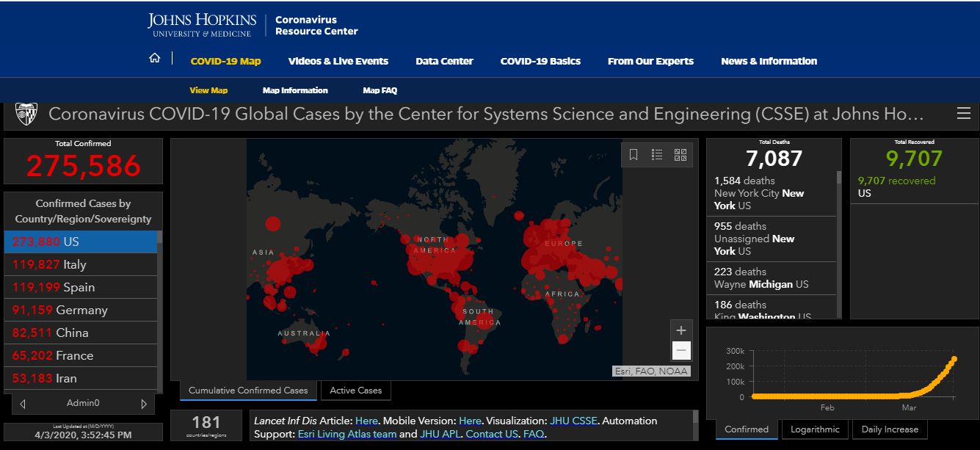Select the Map FAQ sub-tab

(x=380, y=90)
